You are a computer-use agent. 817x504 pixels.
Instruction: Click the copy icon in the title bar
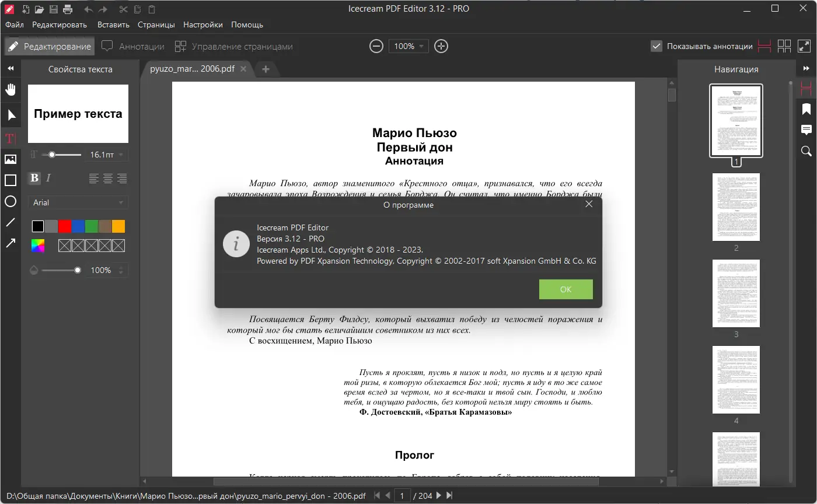tap(137, 9)
